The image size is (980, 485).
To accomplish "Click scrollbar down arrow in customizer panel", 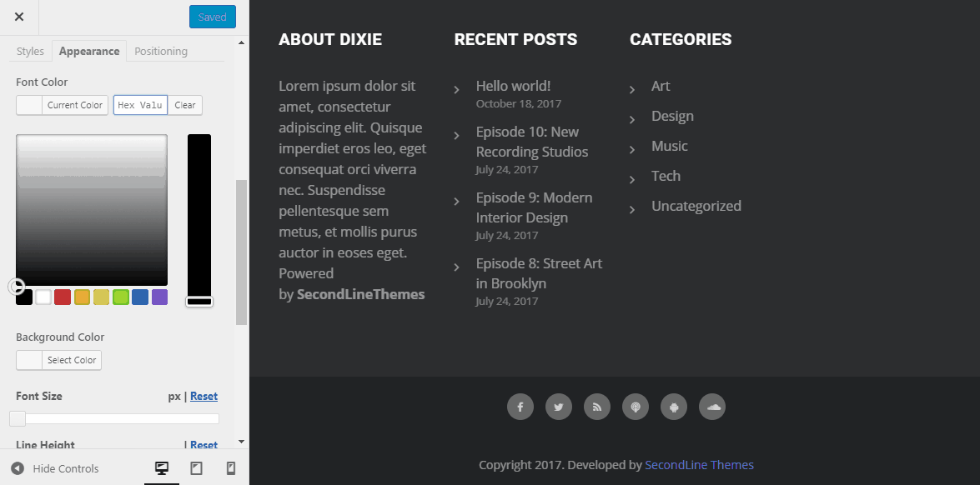I will [242, 442].
